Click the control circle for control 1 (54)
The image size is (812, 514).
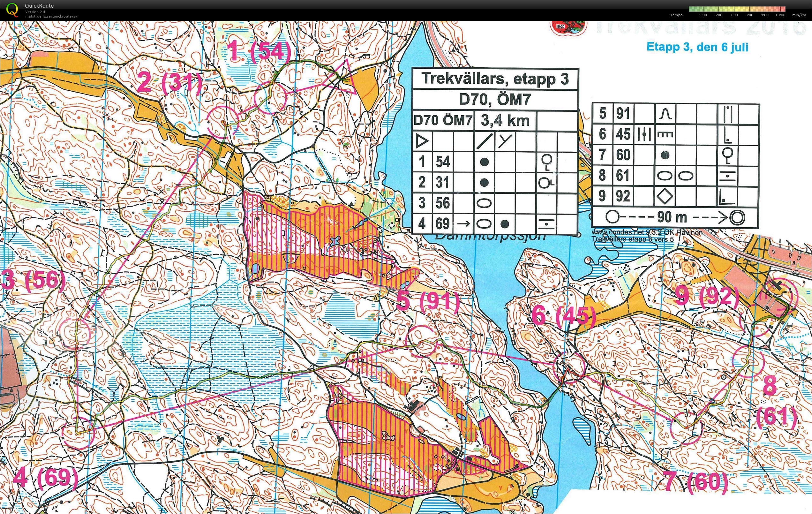pyautogui.click(x=270, y=97)
